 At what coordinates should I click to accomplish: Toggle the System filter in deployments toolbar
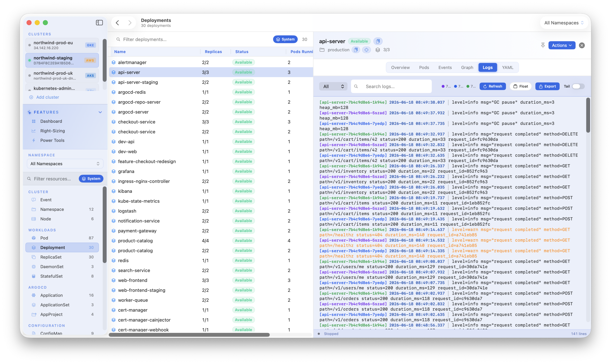[x=285, y=39]
